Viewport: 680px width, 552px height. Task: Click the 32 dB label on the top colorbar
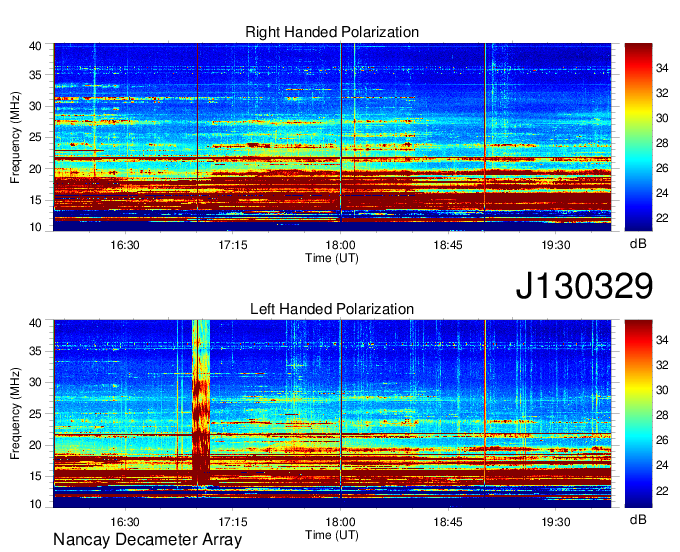coord(662,93)
